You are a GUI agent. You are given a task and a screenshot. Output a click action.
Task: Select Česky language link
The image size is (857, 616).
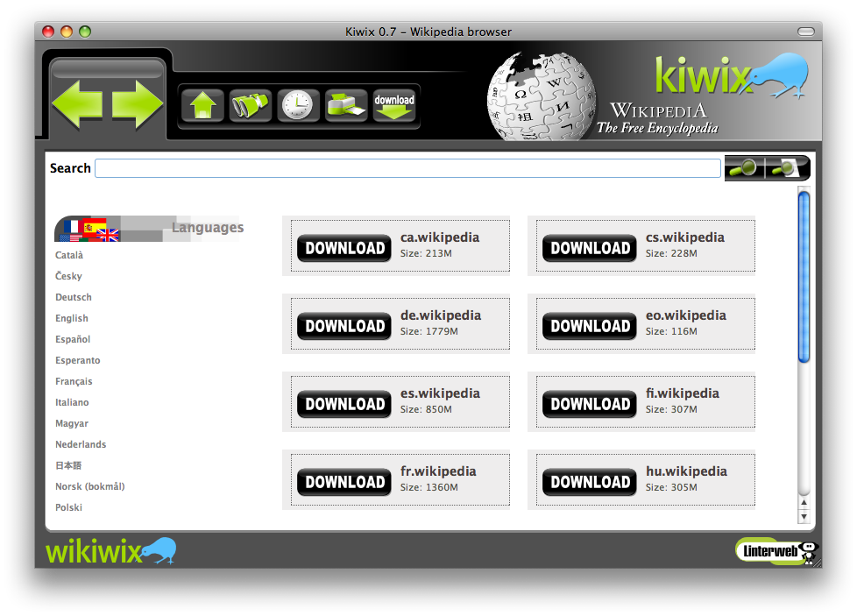tap(69, 276)
